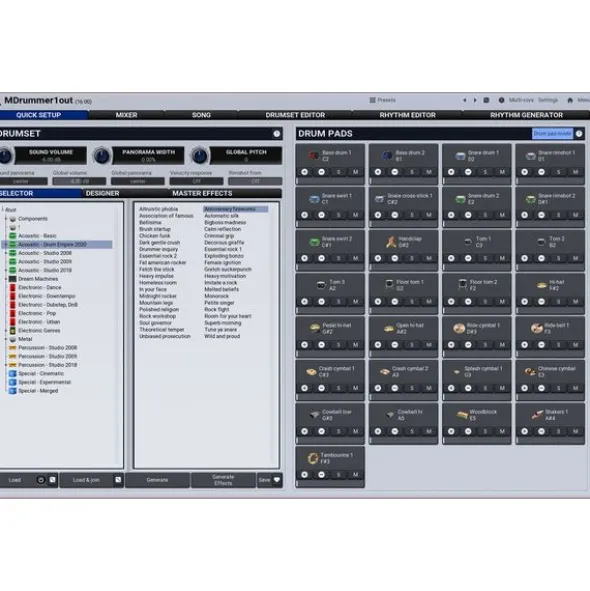Image resolution: width=590 pixels, height=591 pixels.
Task: Expand the Dream Machines tree node
Action: [x=6, y=279]
